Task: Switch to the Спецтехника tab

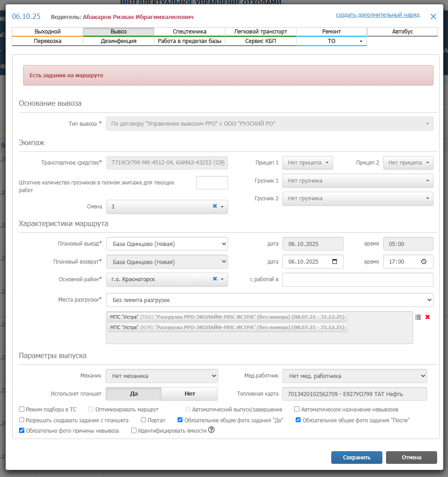Action: click(190, 32)
